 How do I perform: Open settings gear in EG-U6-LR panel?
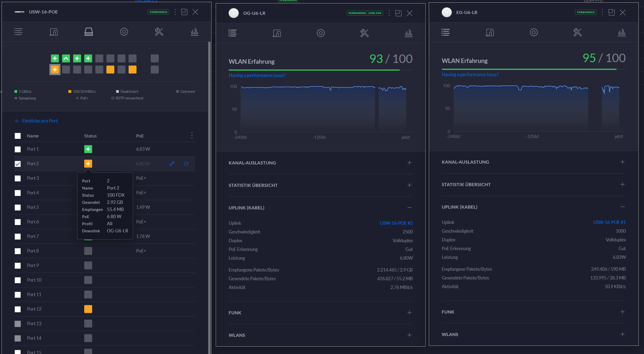(534, 32)
